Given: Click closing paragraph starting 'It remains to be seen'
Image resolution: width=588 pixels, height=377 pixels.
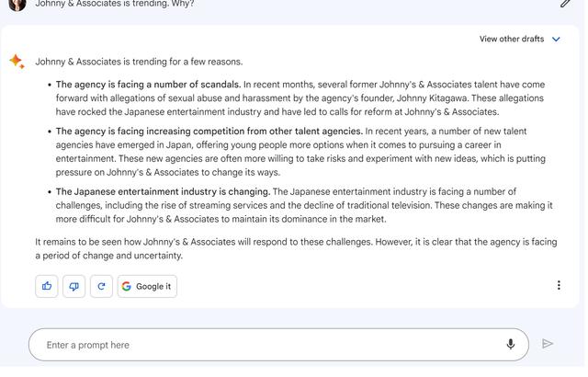Looking at the screenshot, I should [296, 248].
